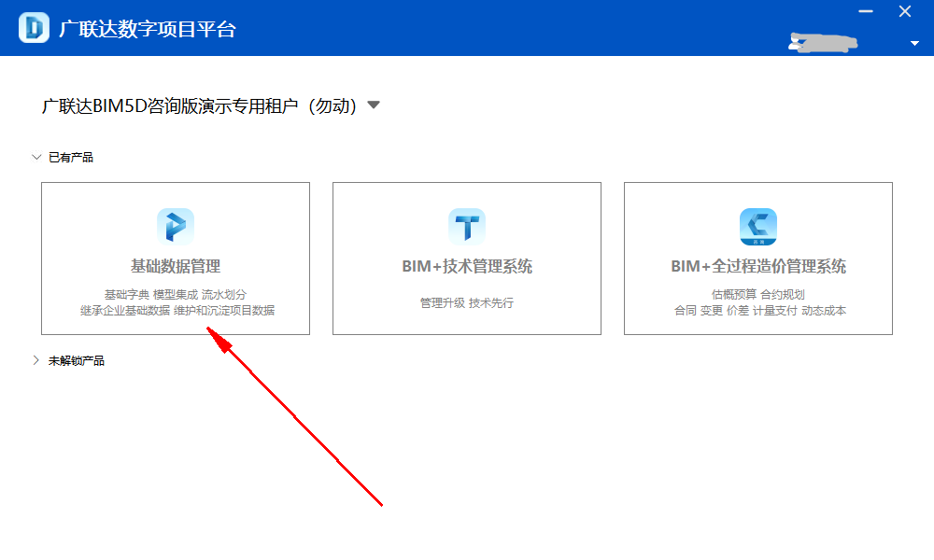Click the 广联达数字项目平台 window title
The image size is (934, 560).
click(148, 29)
